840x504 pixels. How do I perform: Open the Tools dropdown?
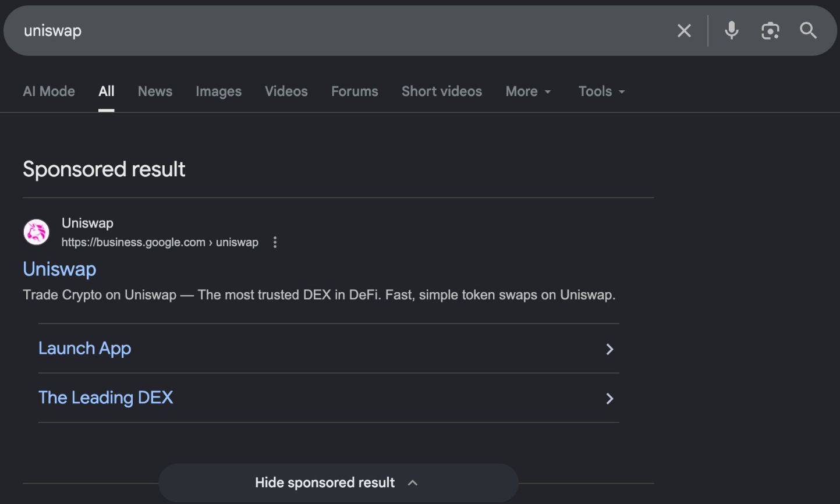click(601, 91)
